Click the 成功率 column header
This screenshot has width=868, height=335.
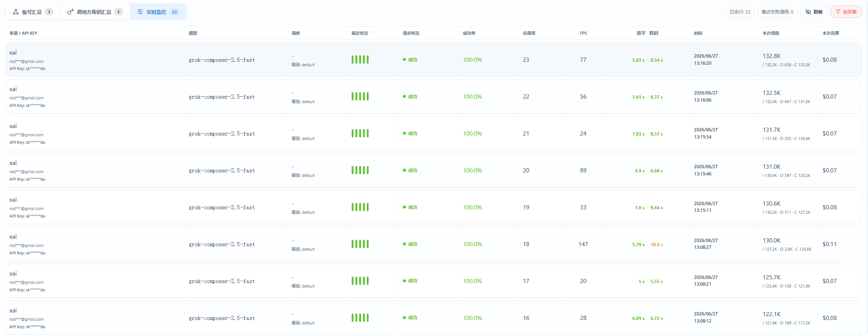coord(469,33)
